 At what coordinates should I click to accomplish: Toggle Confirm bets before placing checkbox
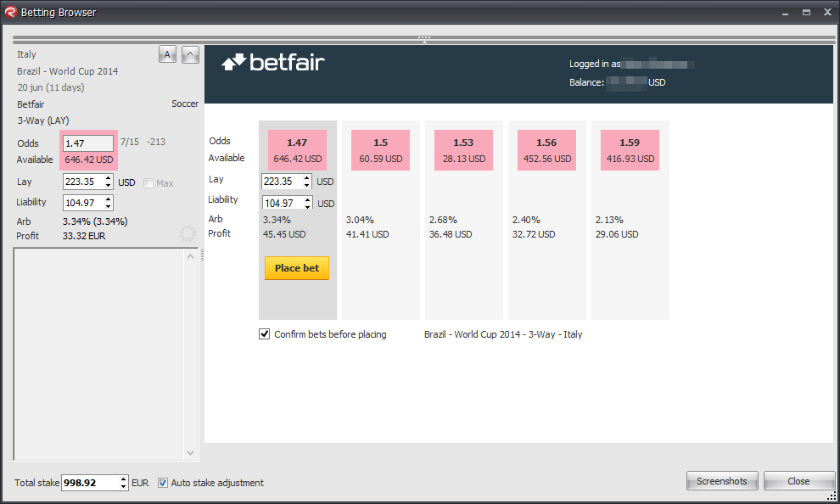point(264,334)
